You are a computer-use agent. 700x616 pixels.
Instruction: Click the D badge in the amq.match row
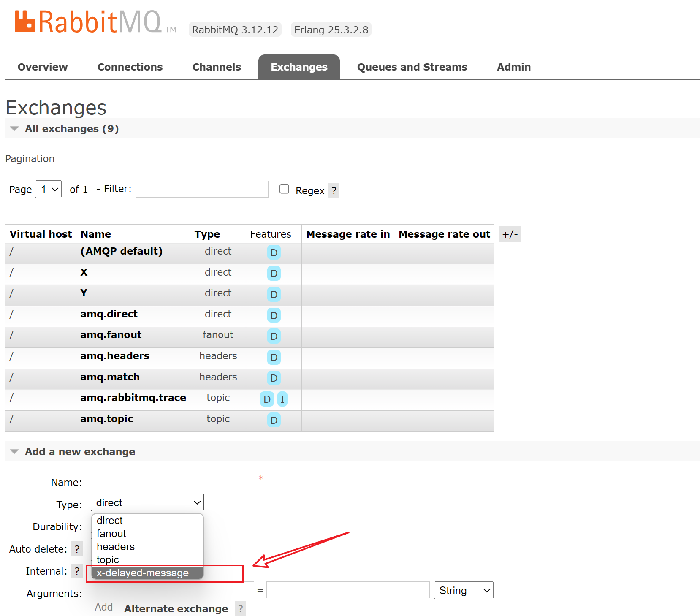click(274, 378)
